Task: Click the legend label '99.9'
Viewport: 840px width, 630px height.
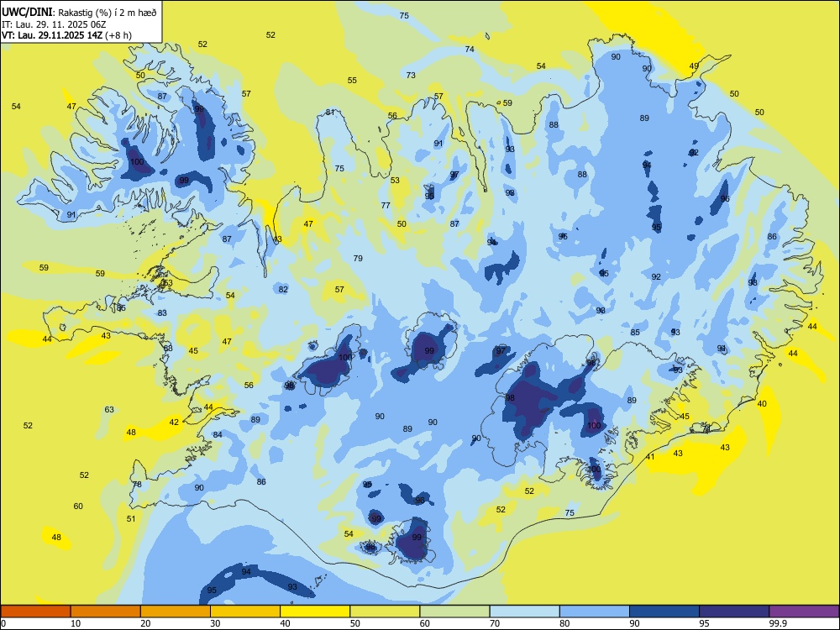Action: pos(778,623)
